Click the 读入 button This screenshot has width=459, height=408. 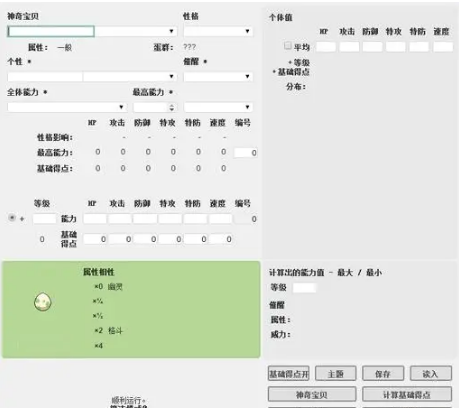(431, 374)
